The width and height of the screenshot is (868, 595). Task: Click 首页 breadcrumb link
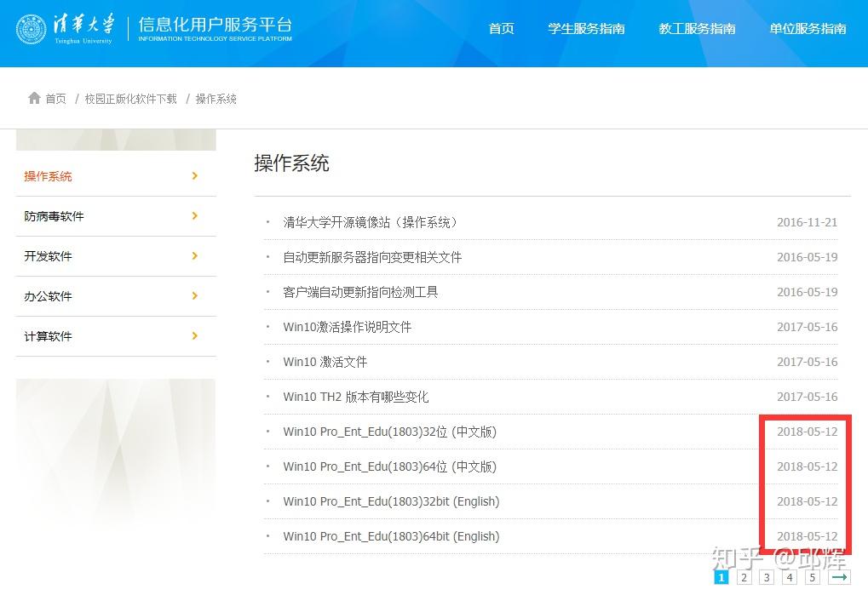[55, 99]
